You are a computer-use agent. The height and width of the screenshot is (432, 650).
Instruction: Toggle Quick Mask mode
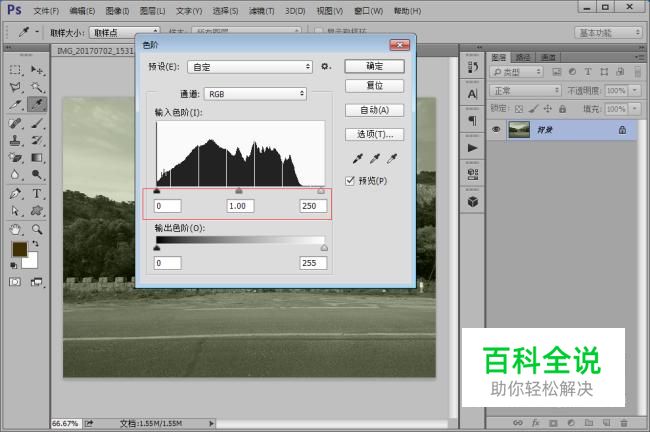[15, 282]
